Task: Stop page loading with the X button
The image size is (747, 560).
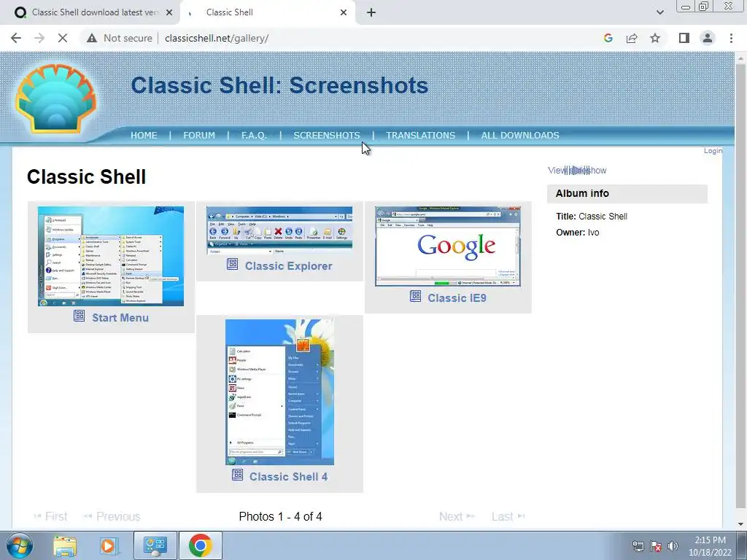Action: (x=63, y=38)
